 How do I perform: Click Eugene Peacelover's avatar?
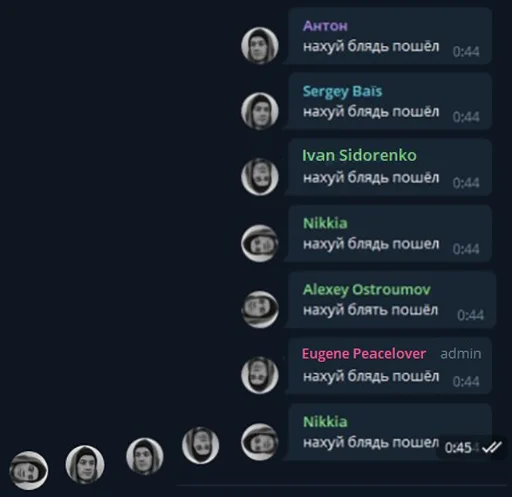click(x=260, y=375)
